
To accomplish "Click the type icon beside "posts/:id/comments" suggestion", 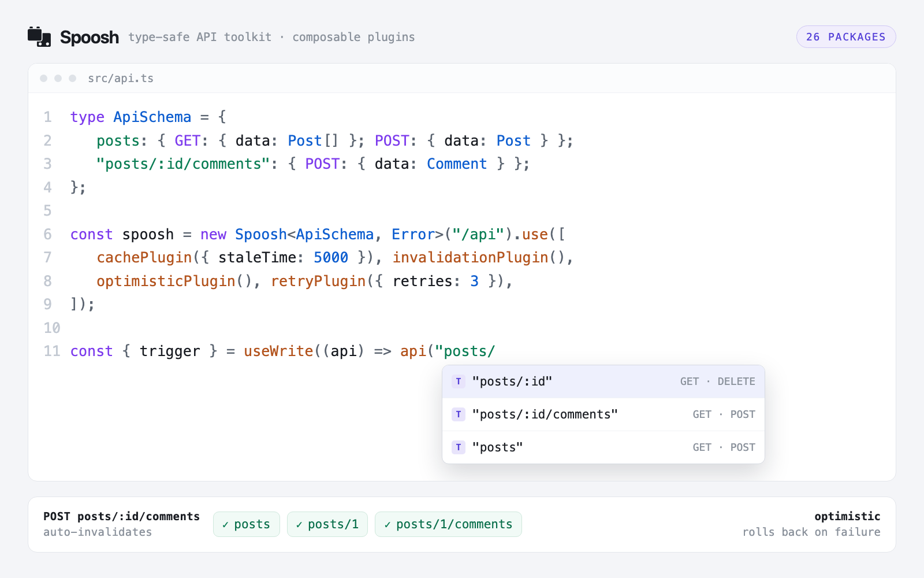I will 459,414.
